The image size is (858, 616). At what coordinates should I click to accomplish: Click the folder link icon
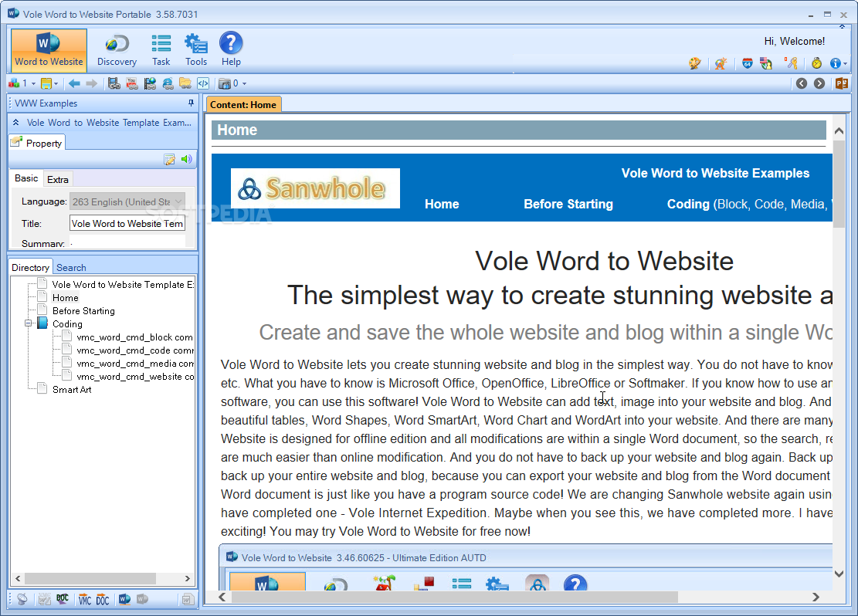[x=185, y=83]
